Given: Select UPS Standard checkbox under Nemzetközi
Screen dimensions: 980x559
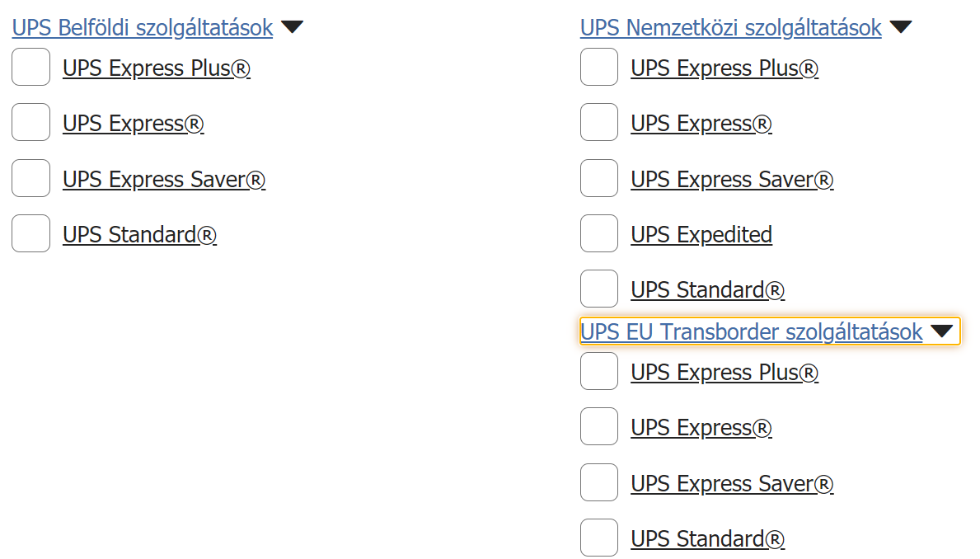Looking at the screenshot, I should click(x=599, y=289).
